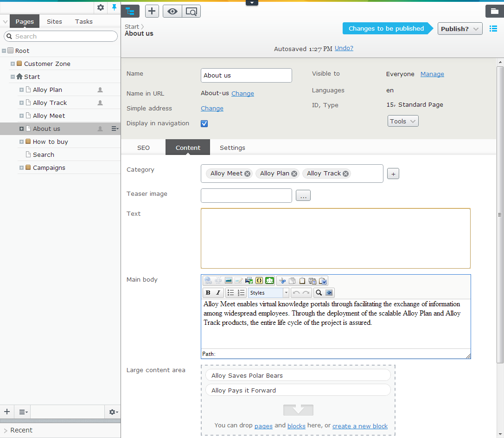Click Change link for Simple address

(212, 109)
